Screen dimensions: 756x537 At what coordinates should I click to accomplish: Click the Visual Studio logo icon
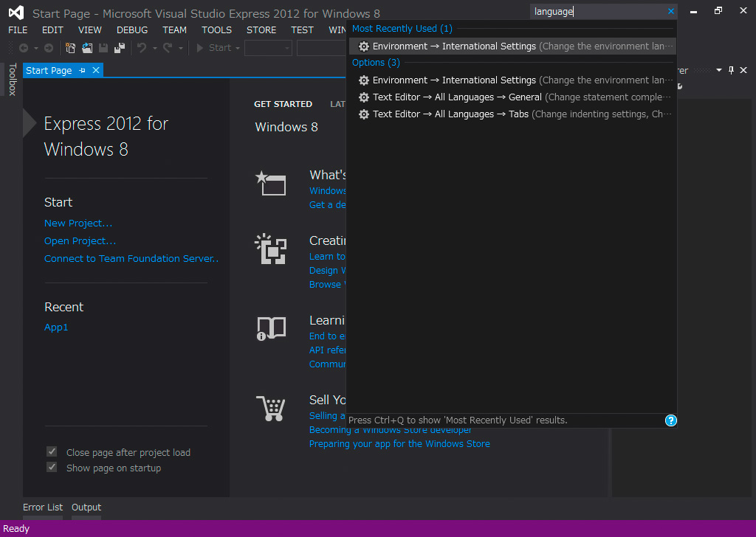point(16,13)
